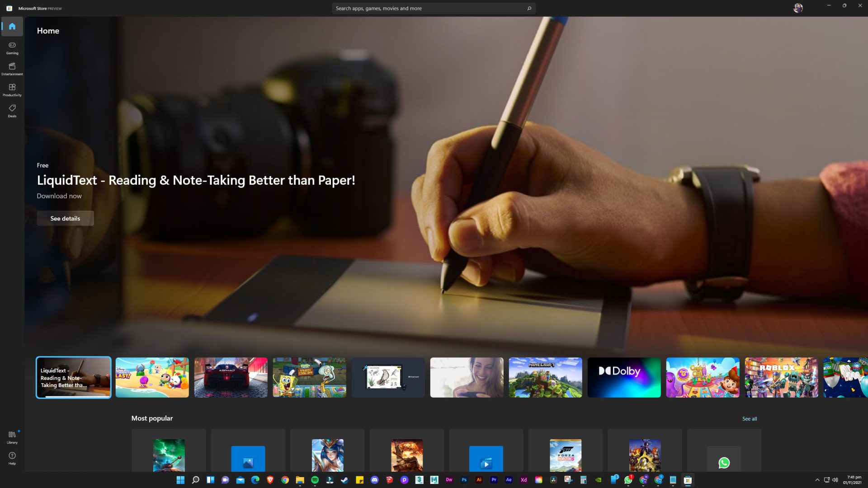Image resolution: width=868 pixels, height=488 pixels.
Task: Select the bird sketch app thumbnail
Action: tap(388, 378)
